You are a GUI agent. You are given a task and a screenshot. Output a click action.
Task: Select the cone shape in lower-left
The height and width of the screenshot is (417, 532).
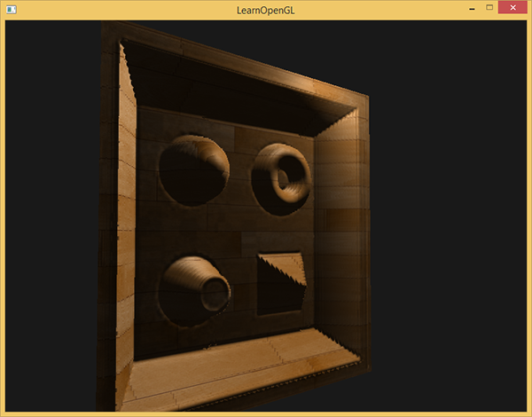coord(195,287)
